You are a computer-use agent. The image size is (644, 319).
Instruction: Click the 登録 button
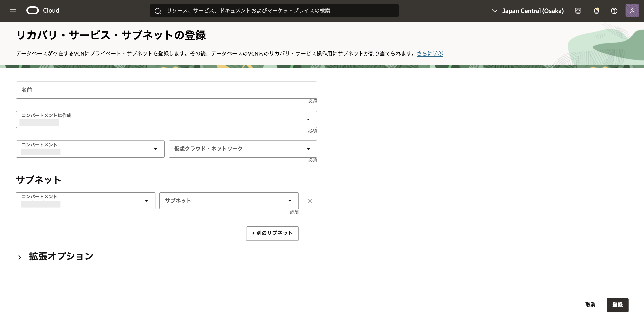(617, 305)
